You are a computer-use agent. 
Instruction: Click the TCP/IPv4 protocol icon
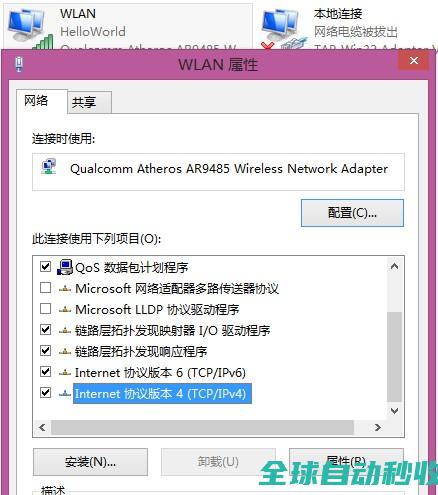65,394
